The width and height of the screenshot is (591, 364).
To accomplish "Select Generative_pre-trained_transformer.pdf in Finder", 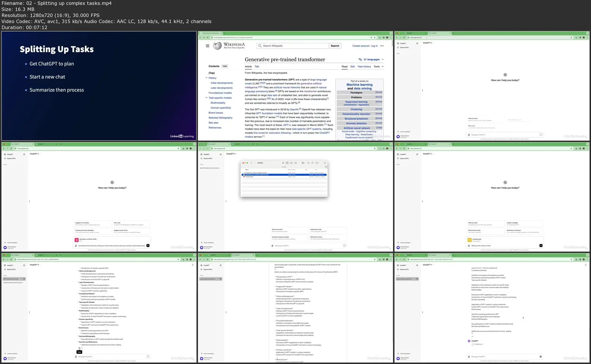I will [x=284, y=175].
